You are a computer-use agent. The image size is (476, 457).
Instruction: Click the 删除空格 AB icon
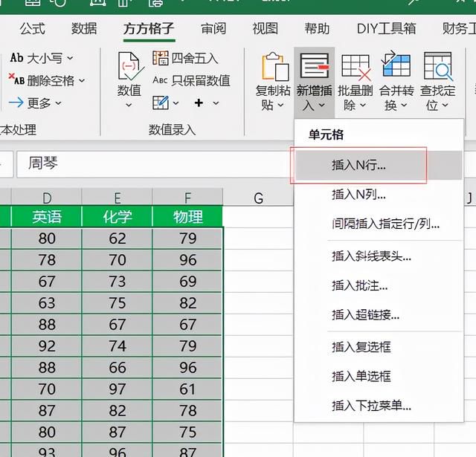(16, 80)
